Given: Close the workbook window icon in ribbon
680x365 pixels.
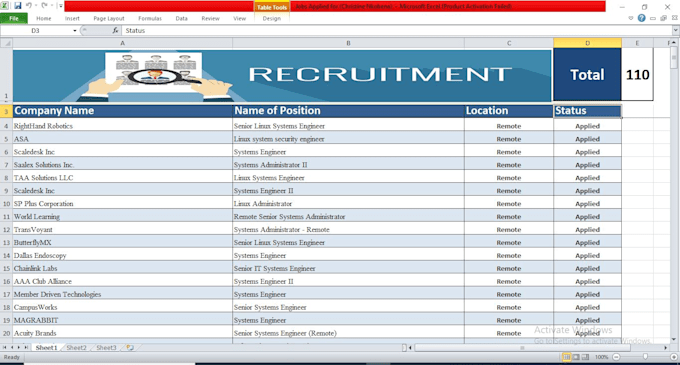Looking at the screenshot, I should coord(674,18).
